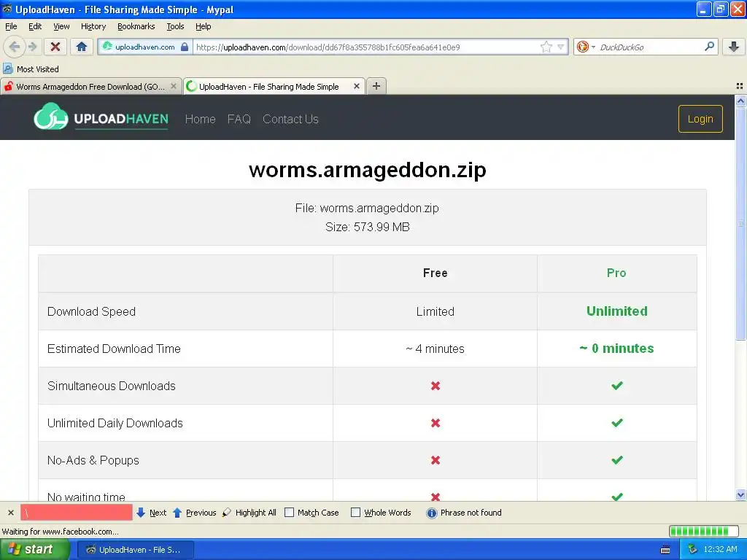Viewport: 747px width, 560px height.
Task: Click the green check for Unlimited Daily Downloads
Action: (617, 422)
